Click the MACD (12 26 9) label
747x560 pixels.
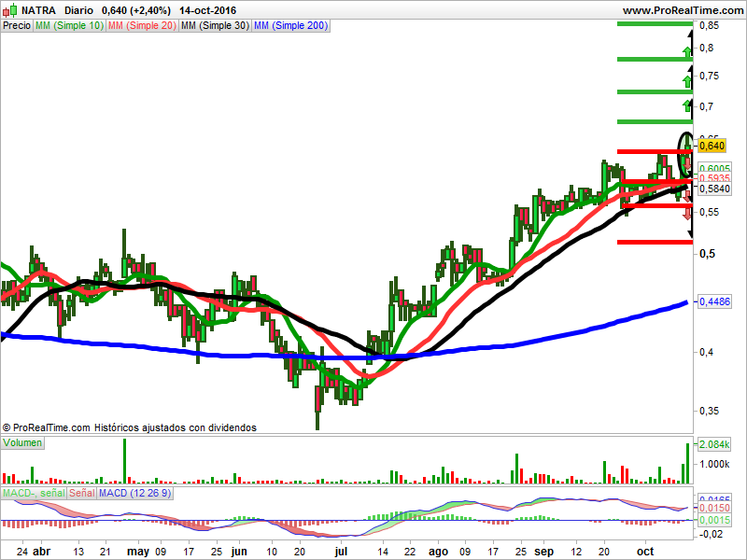point(134,494)
